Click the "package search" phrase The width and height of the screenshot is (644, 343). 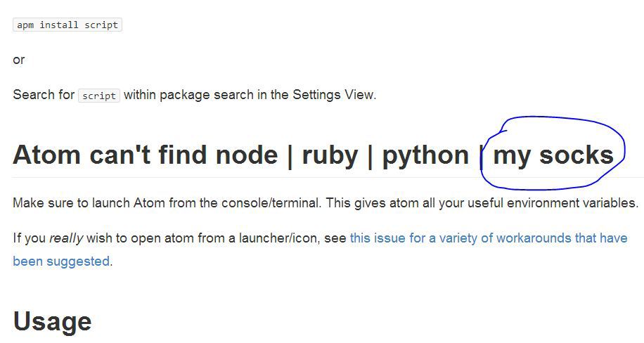click(202, 95)
